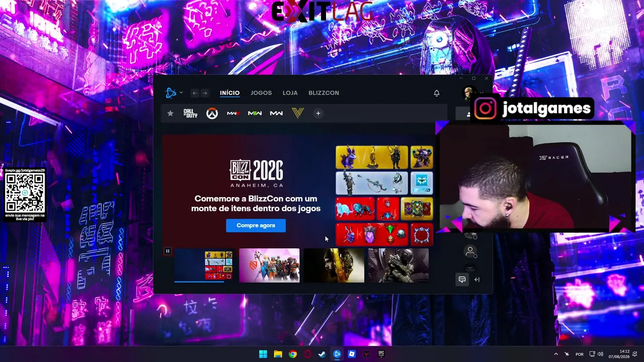Maximize the Battle.net window

tap(473, 78)
